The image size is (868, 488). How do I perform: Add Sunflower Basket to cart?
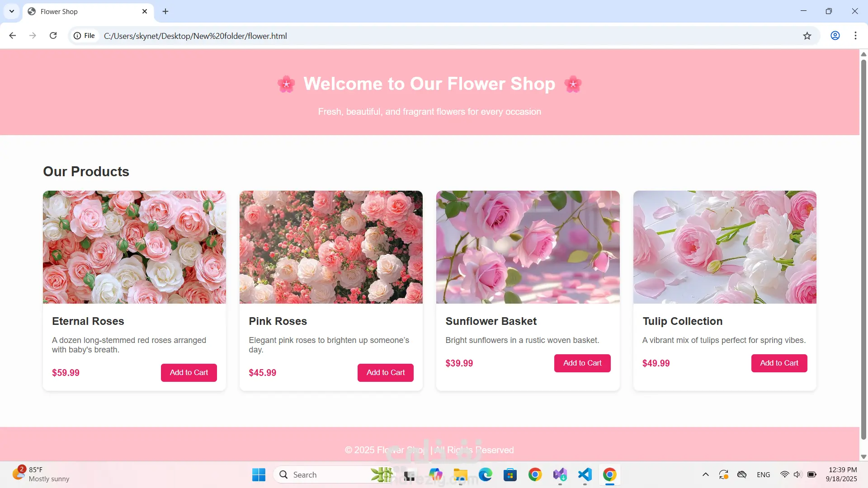[582, 363]
